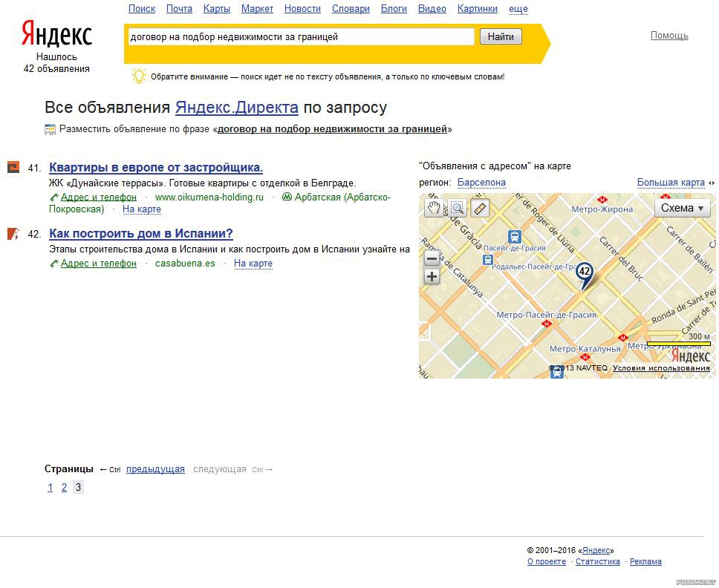The width and height of the screenshot is (719, 588).
Task: Click the Метро-Жирона station marker on map
Action: tap(602, 200)
